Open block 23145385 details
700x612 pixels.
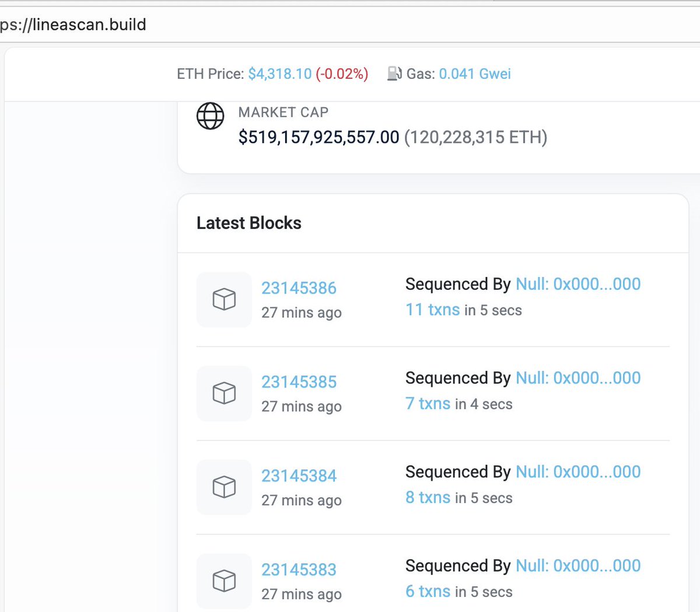[x=299, y=382]
